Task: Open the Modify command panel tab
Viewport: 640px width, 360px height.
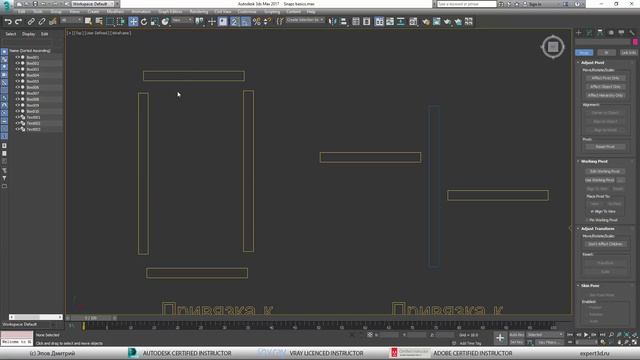Action: (x=589, y=33)
